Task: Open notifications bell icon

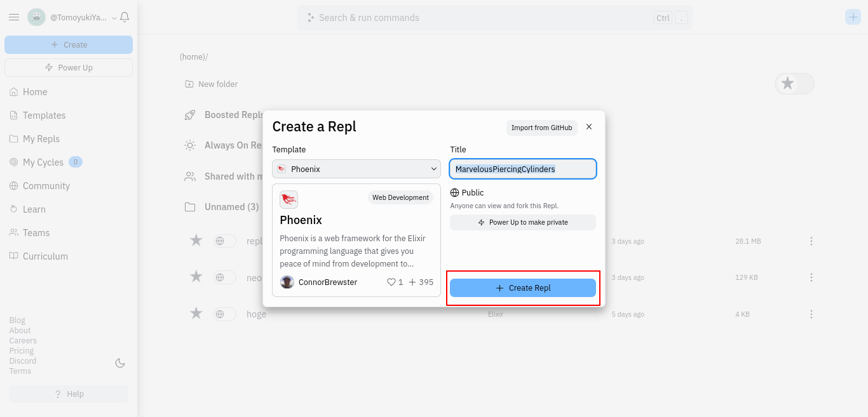Action: click(x=125, y=17)
